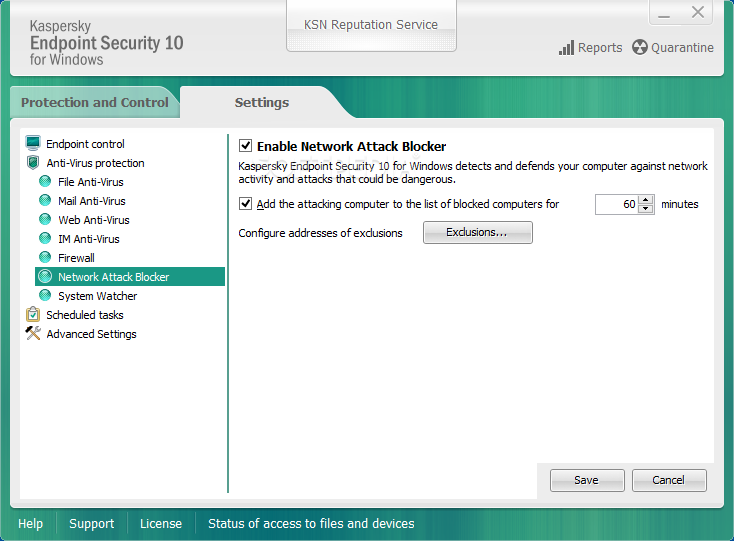Click the System Watcher green orb icon
734x541 pixels.
pyautogui.click(x=45, y=295)
